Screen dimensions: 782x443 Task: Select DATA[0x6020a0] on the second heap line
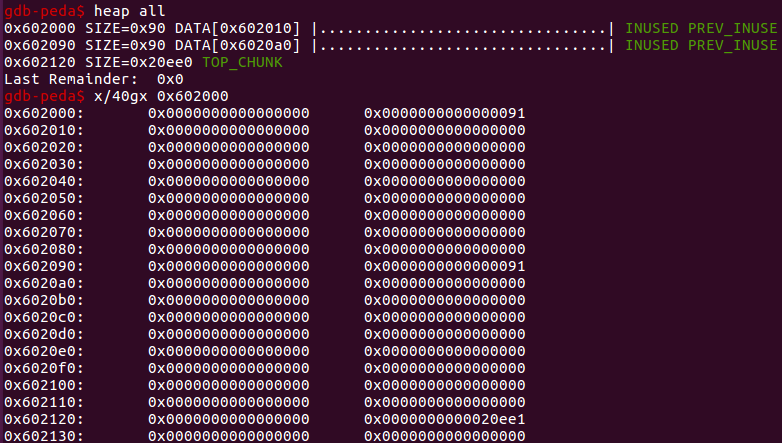pyautogui.click(x=237, y=45)
